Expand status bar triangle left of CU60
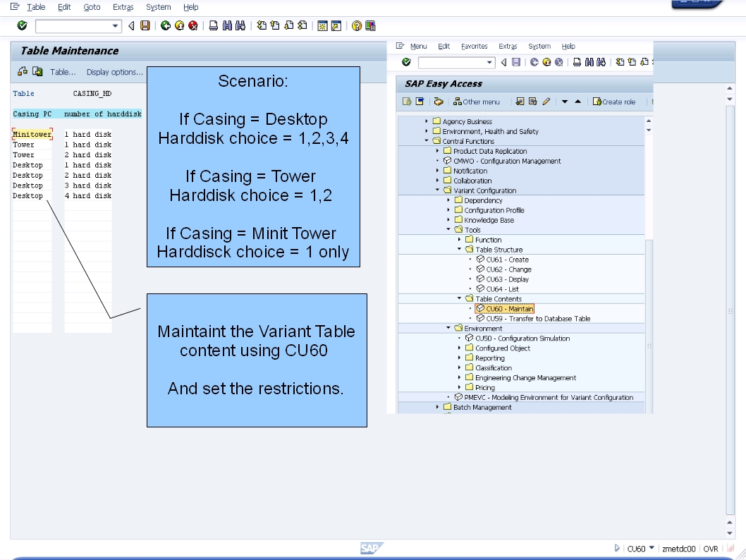Image resolution: width=746 pixels, height=560 pixels. point(617,548)
